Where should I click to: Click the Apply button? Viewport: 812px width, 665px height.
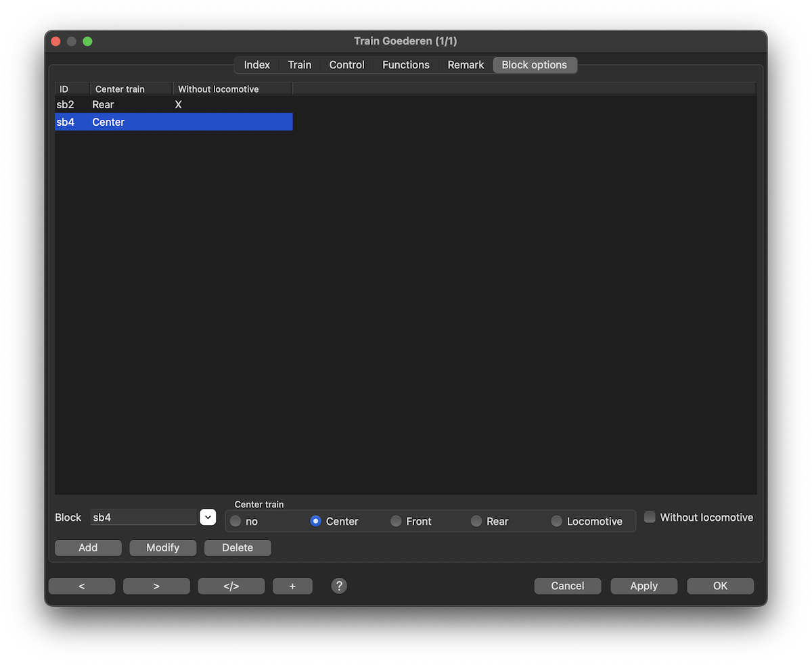(644, 586)
